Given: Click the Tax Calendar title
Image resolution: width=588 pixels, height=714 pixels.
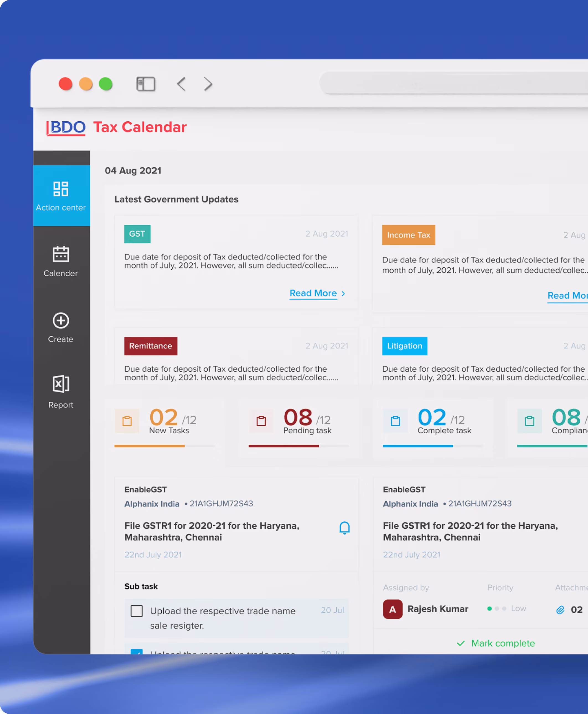Looking at the screenshot, I should pyautogui.click(x=140, y=127).
